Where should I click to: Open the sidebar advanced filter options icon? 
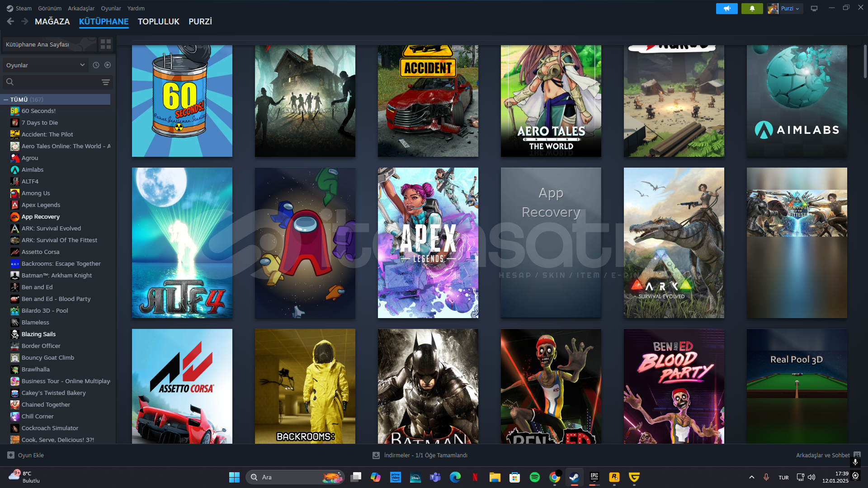point(105,82)
